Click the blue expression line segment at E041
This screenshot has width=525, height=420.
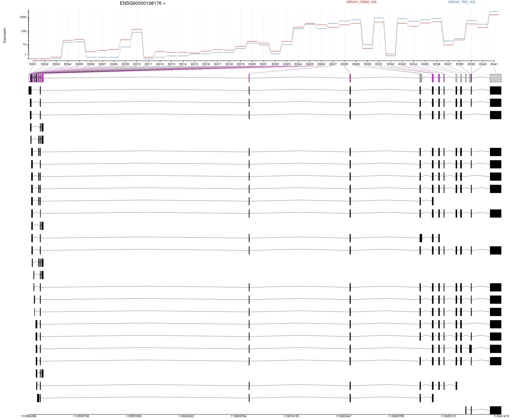coord(494,12)
